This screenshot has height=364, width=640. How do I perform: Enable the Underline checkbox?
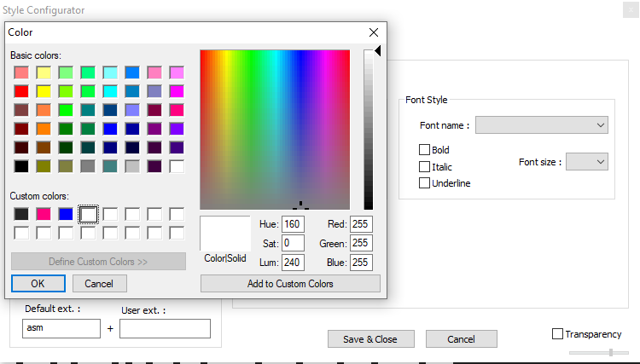424,183
